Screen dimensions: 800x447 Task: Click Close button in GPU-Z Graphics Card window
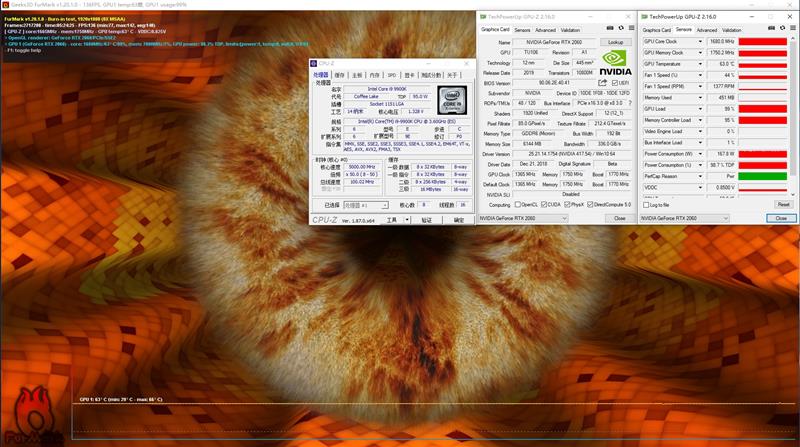pos(619,218)
